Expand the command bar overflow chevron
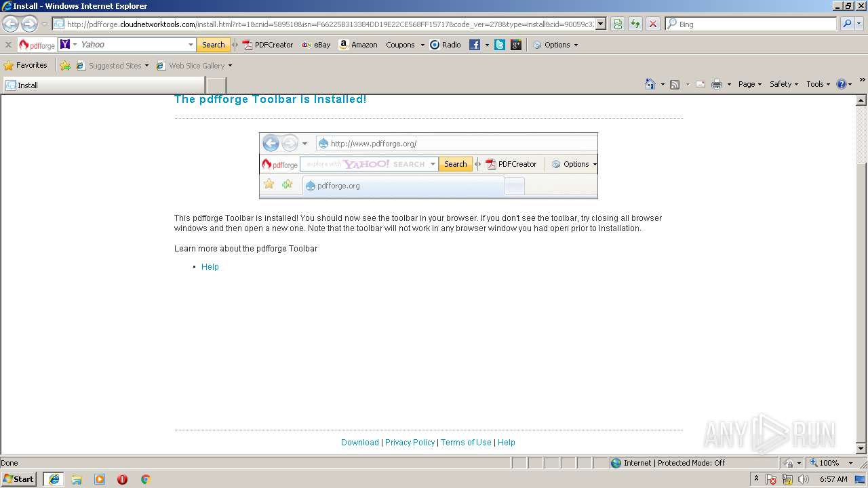Image resolution: width=868 pixels, height=488 pixels. 863,81
